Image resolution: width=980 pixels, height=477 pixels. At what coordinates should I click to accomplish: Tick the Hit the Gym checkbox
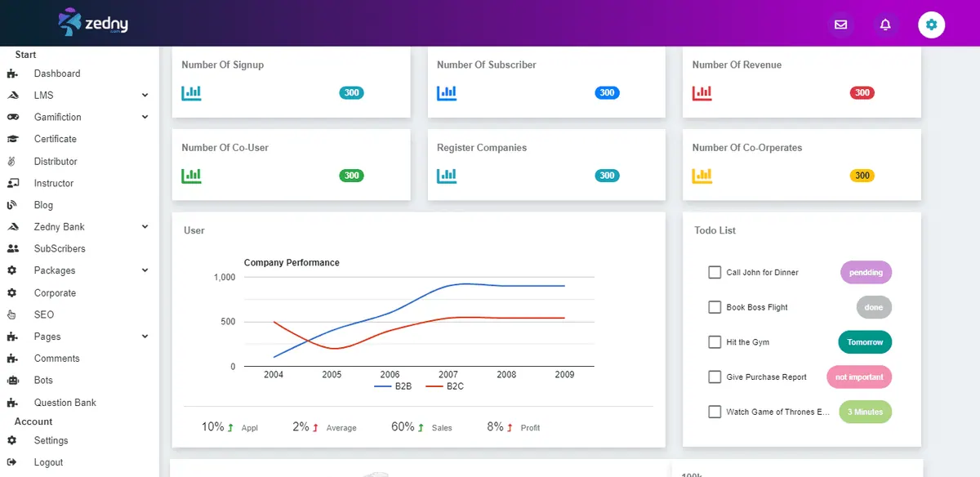pyautogui.click(x=715, y=342)
